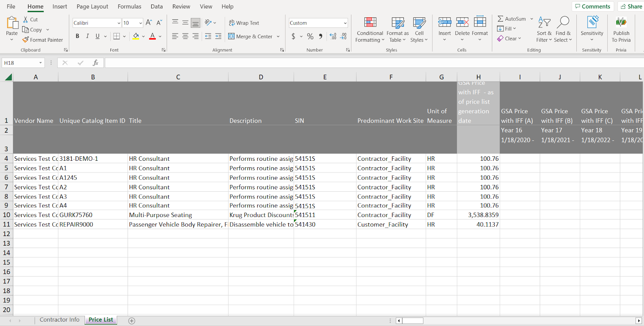Open the Formulas ribbon tab
The height and width of the screenshot is (326, 644).
point(129,6)
